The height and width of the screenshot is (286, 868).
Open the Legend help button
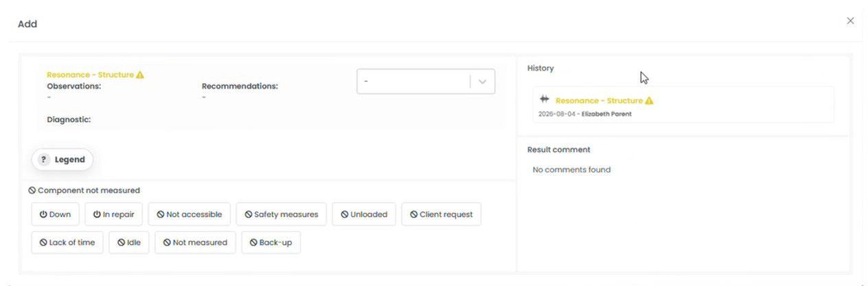pyautogui.click(x=62, y=159)
